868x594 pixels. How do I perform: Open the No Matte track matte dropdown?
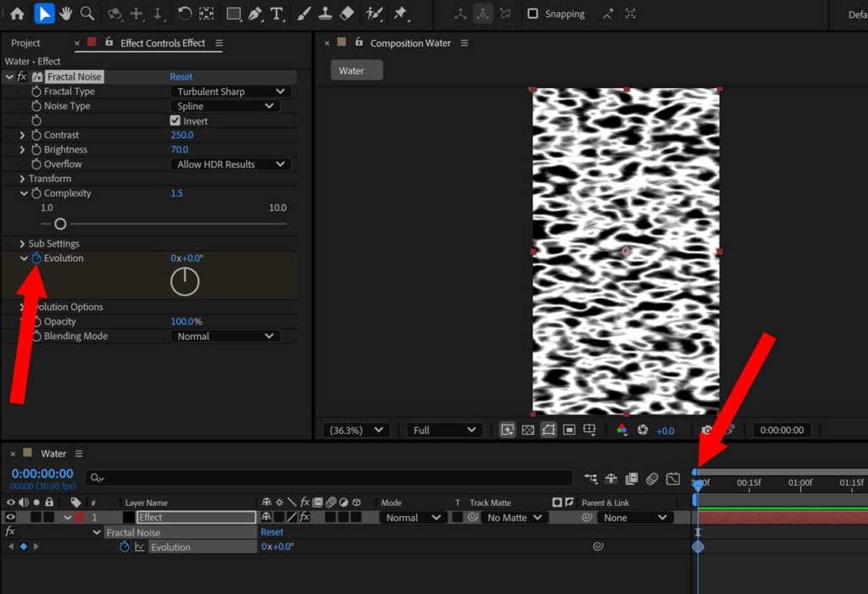[514, 518]
